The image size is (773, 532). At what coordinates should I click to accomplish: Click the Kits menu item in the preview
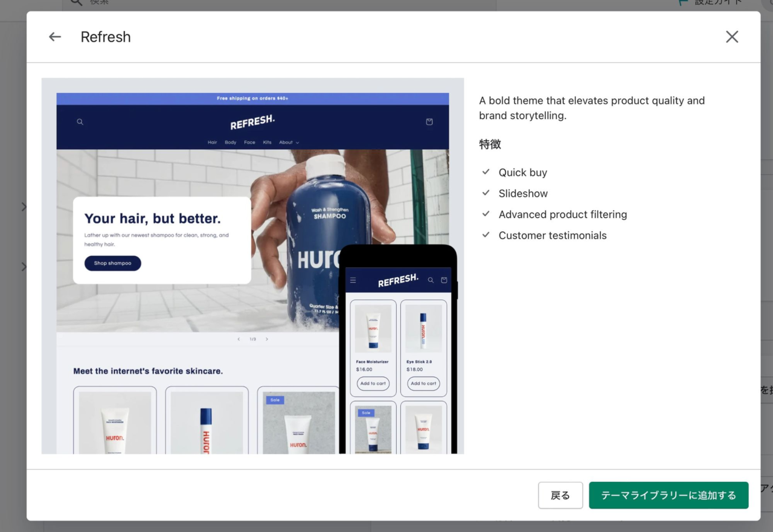pyautogui.click(x=267, y=143)
